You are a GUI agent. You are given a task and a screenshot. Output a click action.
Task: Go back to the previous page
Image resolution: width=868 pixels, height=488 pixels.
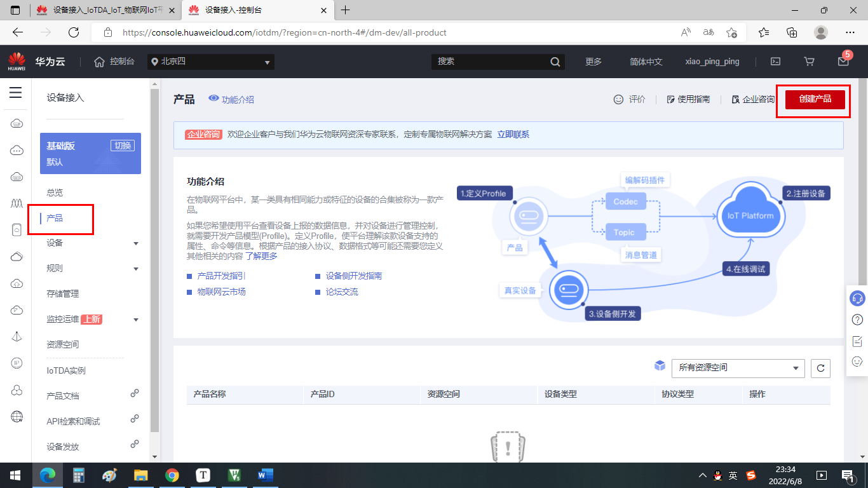pos(18,32)
